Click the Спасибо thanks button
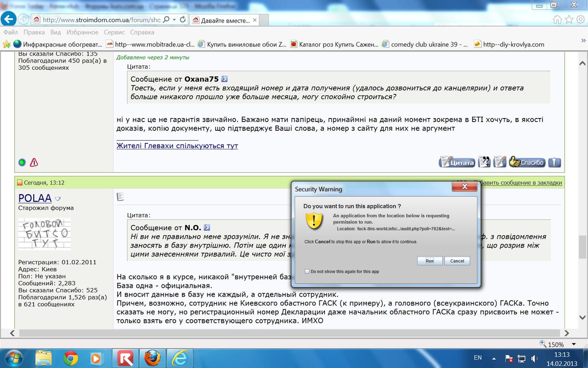The image size is (588, 368). point(527,162)
